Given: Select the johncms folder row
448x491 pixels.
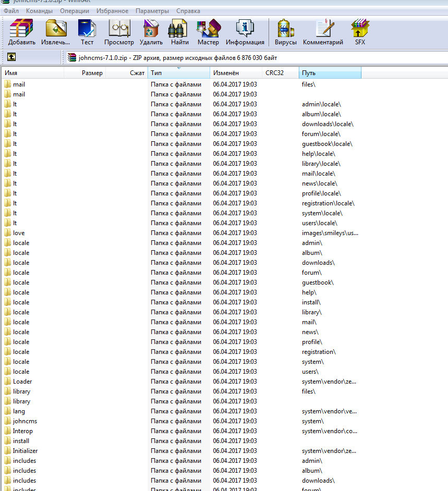Looking at the screenshot, I should pos(25,421).
